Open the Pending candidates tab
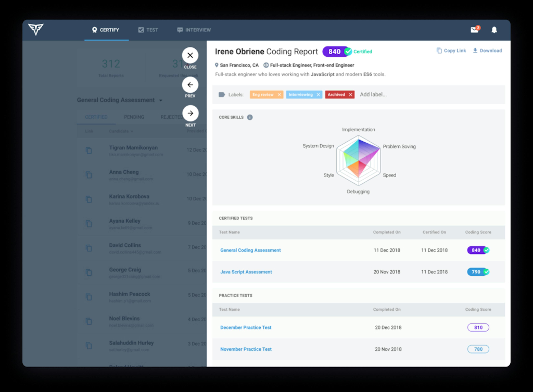This screenshot has height=392, width=533. pos(134,117)
